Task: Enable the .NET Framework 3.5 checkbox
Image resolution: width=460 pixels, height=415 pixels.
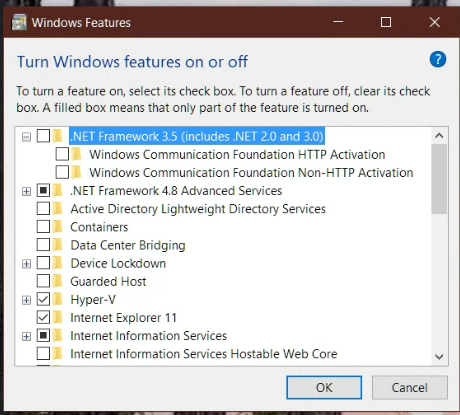Action: coord(43,136)
